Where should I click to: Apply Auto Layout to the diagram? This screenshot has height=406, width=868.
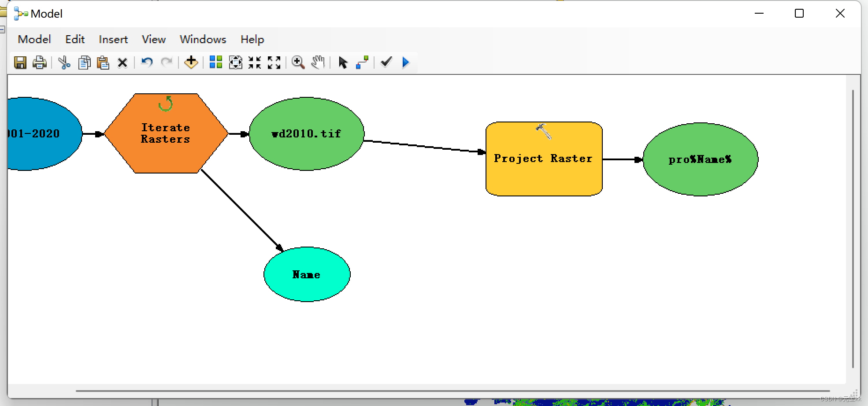click(x=215, y=62)
